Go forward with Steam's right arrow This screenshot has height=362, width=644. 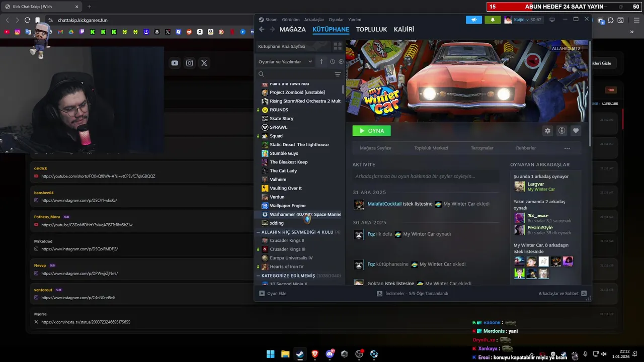(272, 29)
